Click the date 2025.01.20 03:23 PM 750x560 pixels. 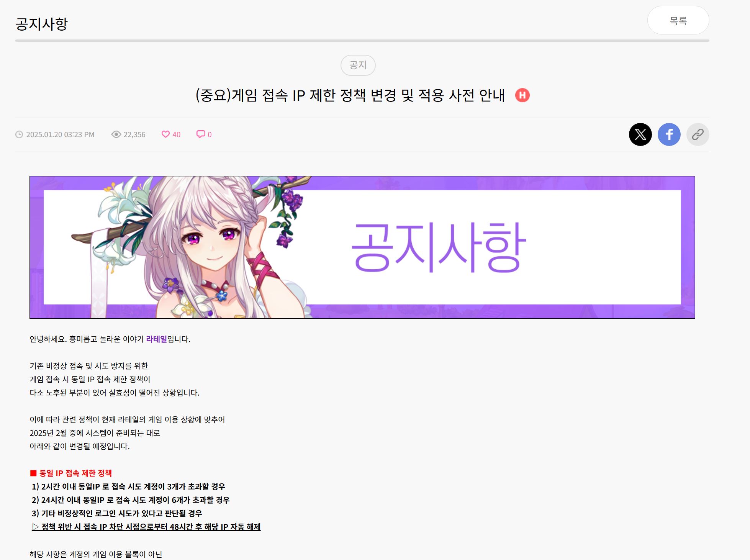60,134
